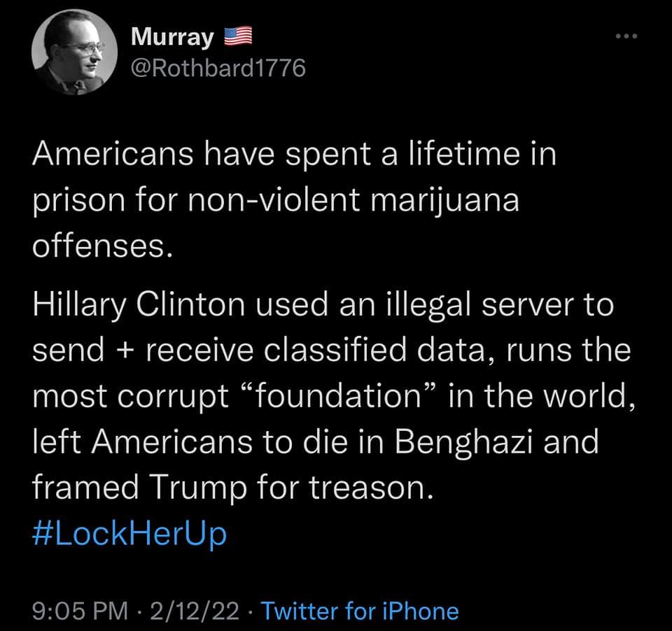Open the Twitter for iPhone source link
Viewport: 672px width, 631px height.
click(x=360, y=611)
